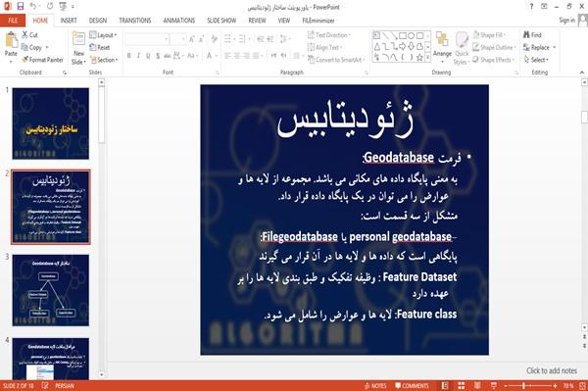Reset the slide layout
This screenshot has height=391, width=588.
point(100,48)
